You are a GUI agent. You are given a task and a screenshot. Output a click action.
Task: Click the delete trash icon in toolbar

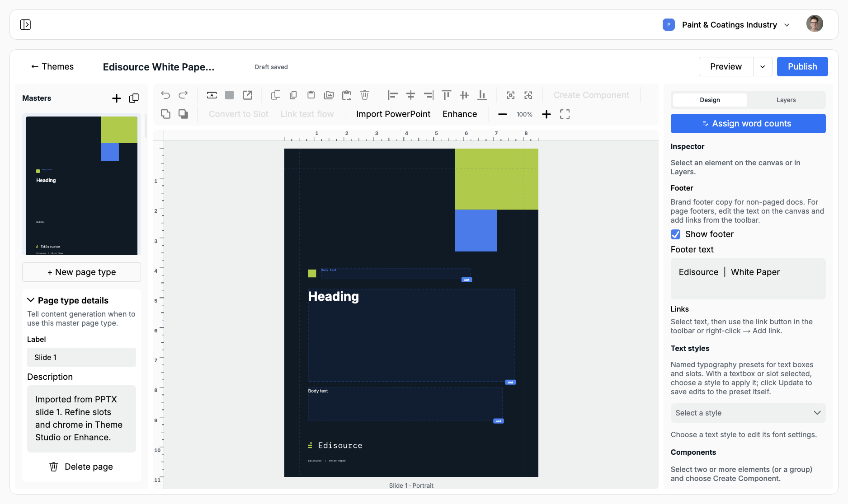[x=365, y=95]
